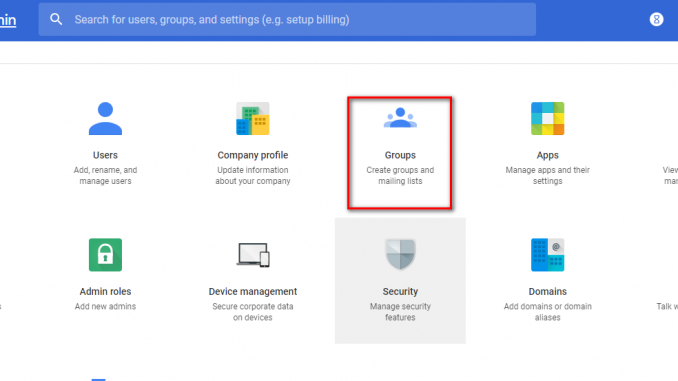Click the Device management laptop icon
The width and height of the screenshot is (678, 381).
(253, 255)
